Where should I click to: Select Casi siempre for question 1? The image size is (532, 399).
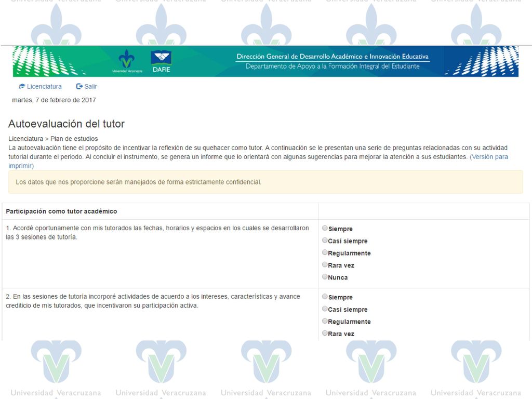(325, 240)
